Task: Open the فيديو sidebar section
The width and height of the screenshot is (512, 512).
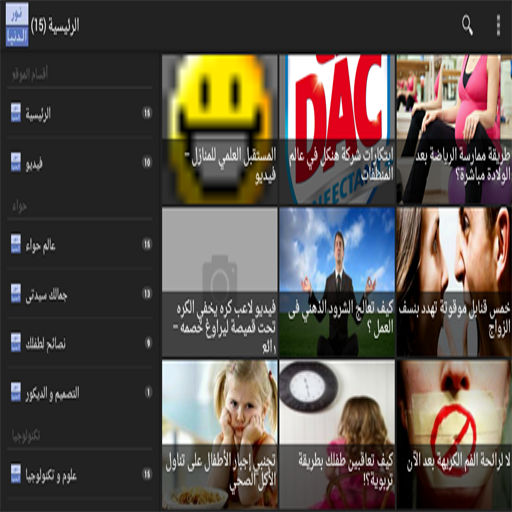Action: click(80, 162)
